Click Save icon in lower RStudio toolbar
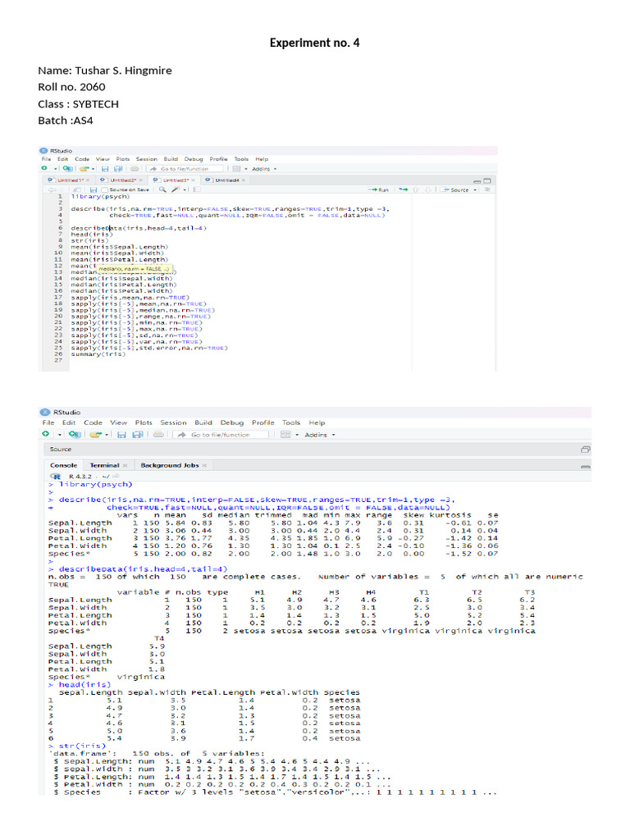 coord(121,435)
